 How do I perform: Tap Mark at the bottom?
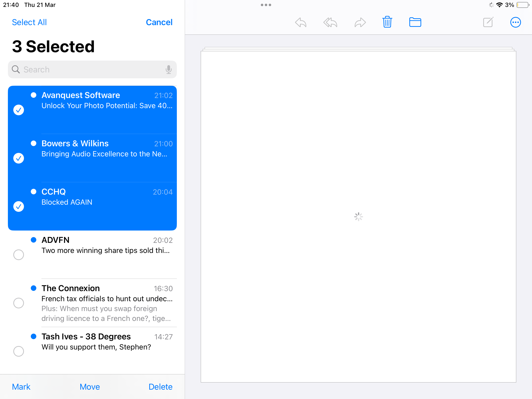(x=21, y=387)
